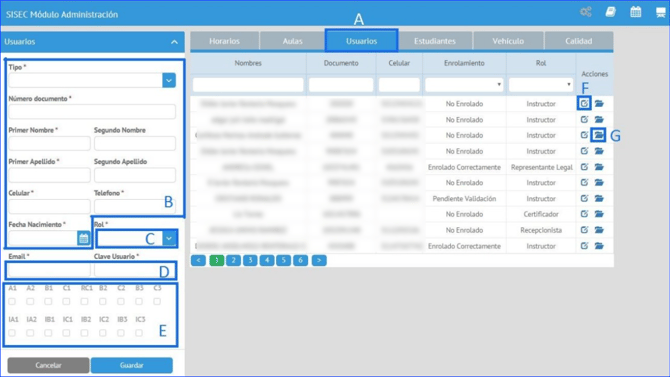Switch to the Estudiantes tab

[x=435, y=41]
